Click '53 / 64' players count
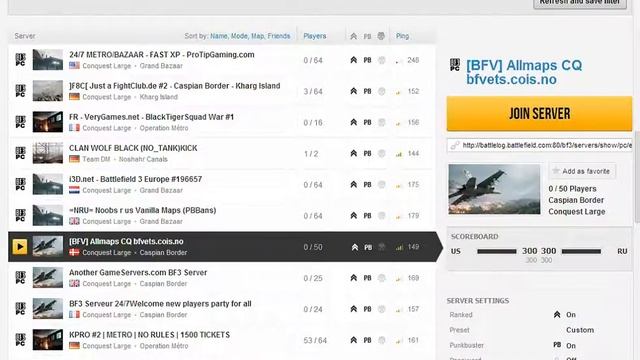Screen dimensions: 640x360 point(315,340)
